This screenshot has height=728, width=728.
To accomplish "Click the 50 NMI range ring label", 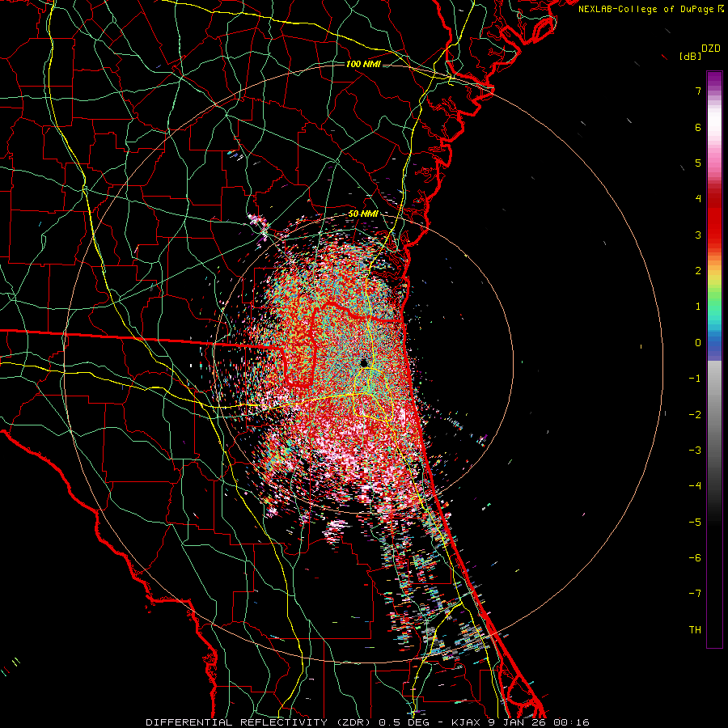I will coord(362,214).
